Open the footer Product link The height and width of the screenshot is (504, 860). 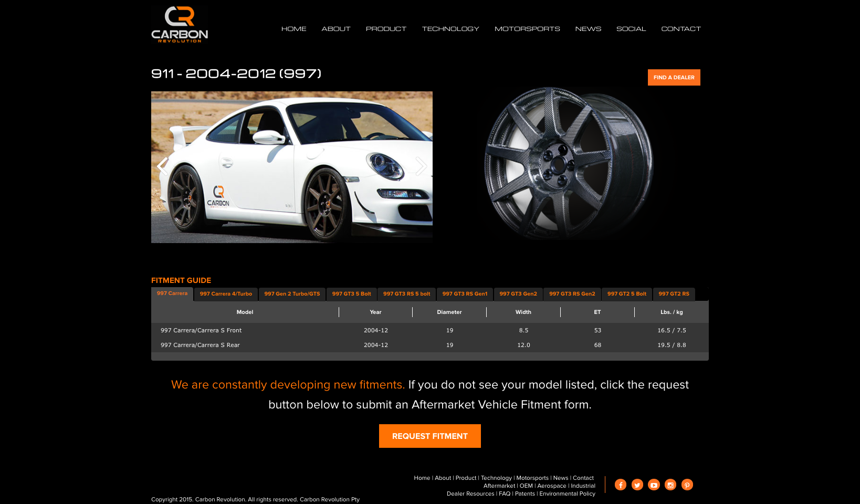466,478
